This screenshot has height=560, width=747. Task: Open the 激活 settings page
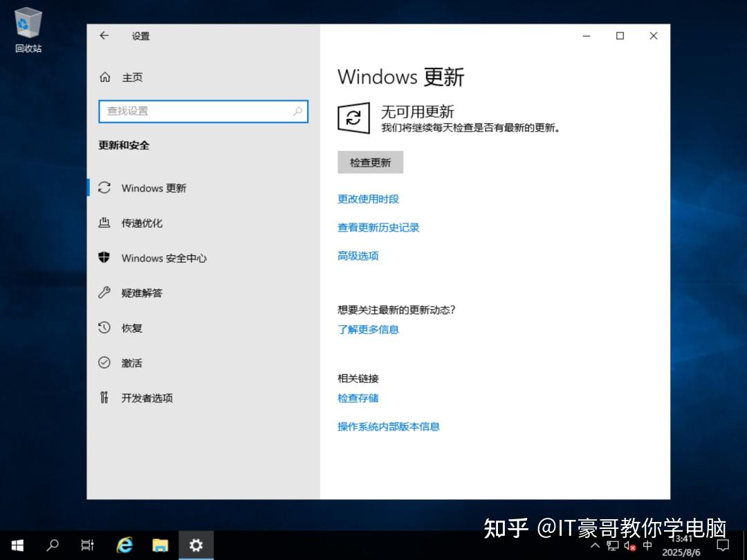pyautogui.click(x=131, y=362)
